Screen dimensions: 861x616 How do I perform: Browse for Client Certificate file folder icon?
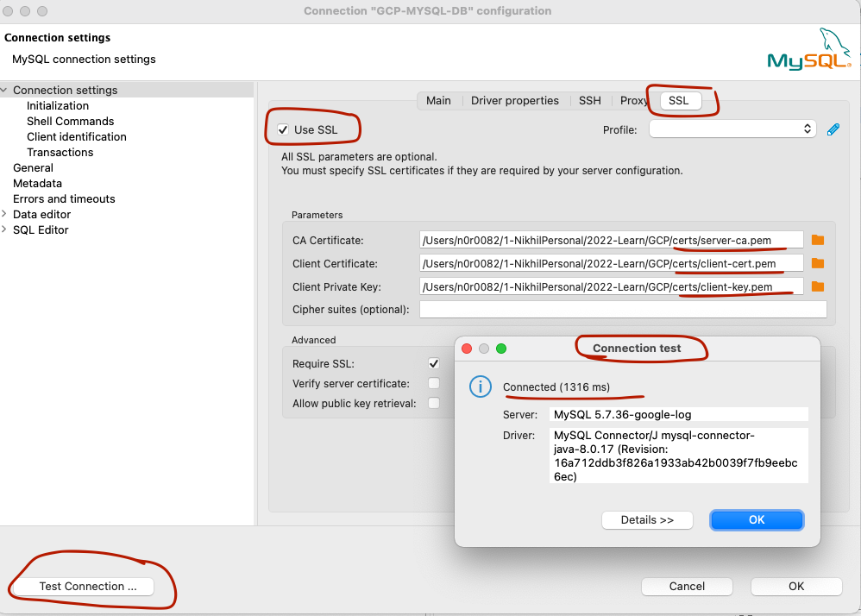[x=818, y=263]
